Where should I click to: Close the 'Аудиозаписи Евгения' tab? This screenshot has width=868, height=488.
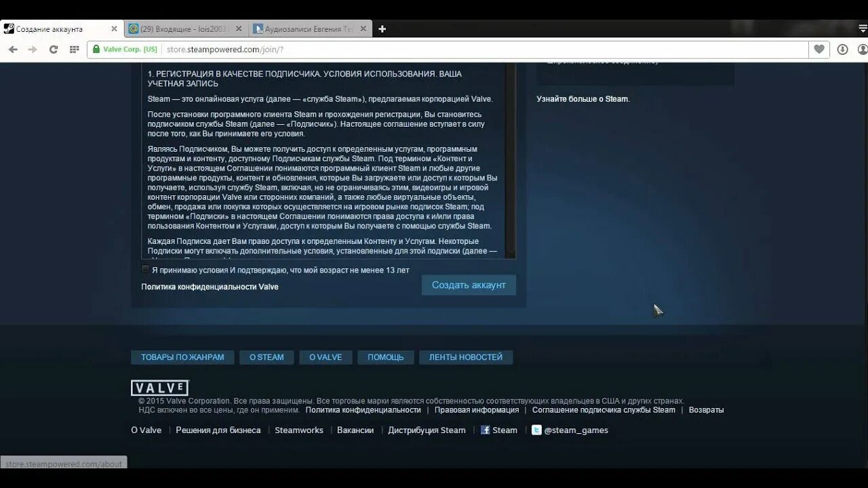363,29
